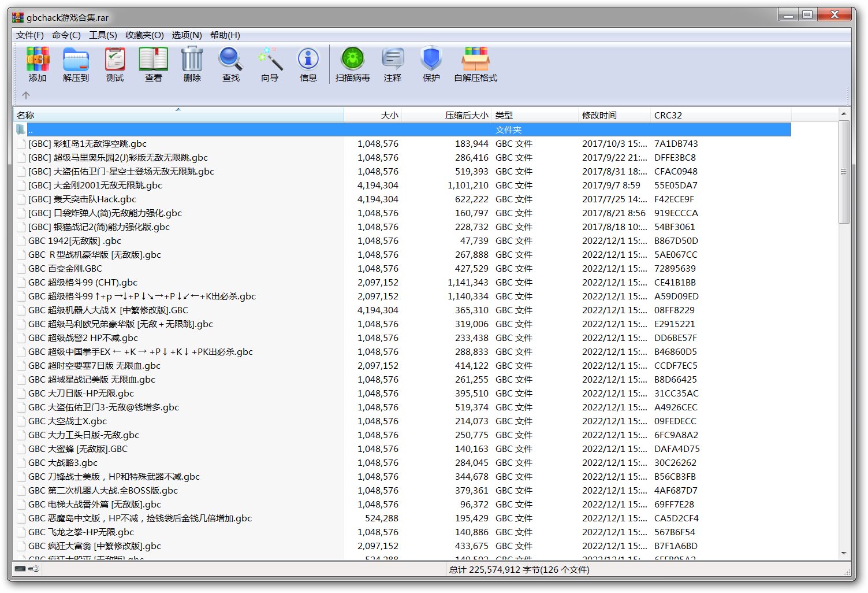This screenshot has height=593, width=868.
Task: Open the 文件(F) menu
Action: click(x=30, y=35)
